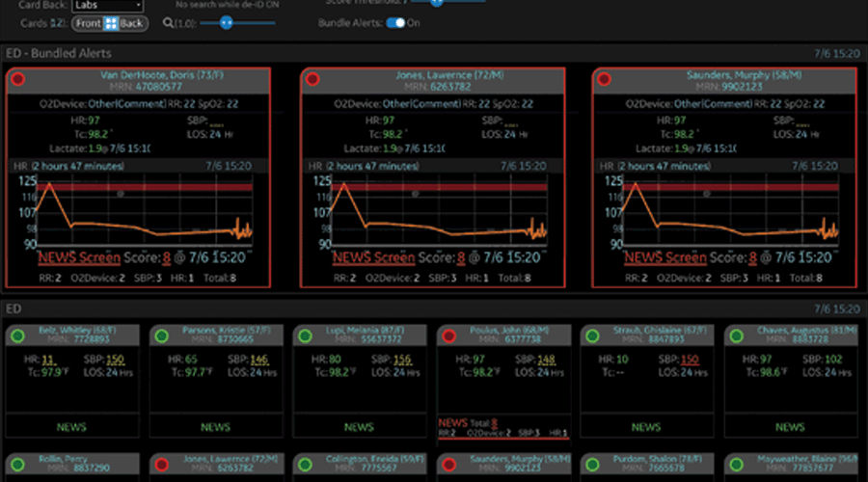The image size is (868, 482).
Task: Click the Score Threshold slider handle
Action: pos(437,2)
